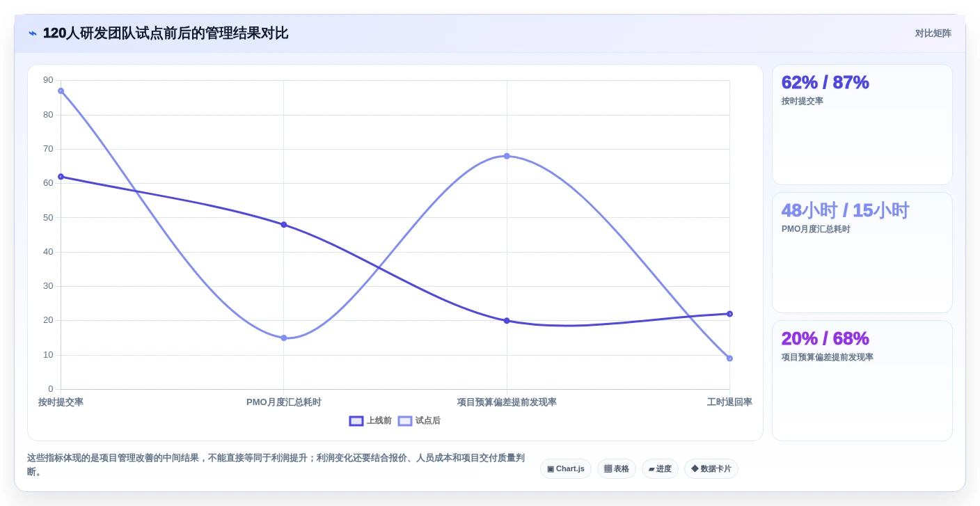The width and height of the screenshot is (980, 506).
Task: Toggle the 上线前 legend series
Action: [370, 421]
